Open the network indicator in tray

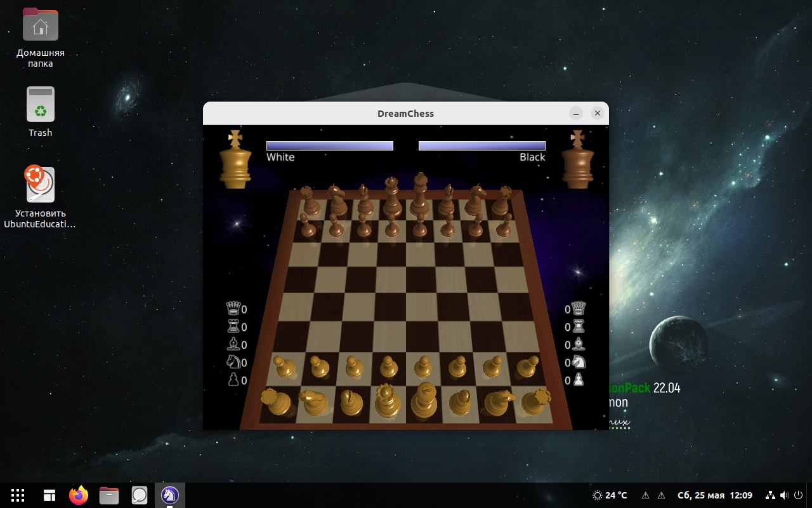(770, 495)
